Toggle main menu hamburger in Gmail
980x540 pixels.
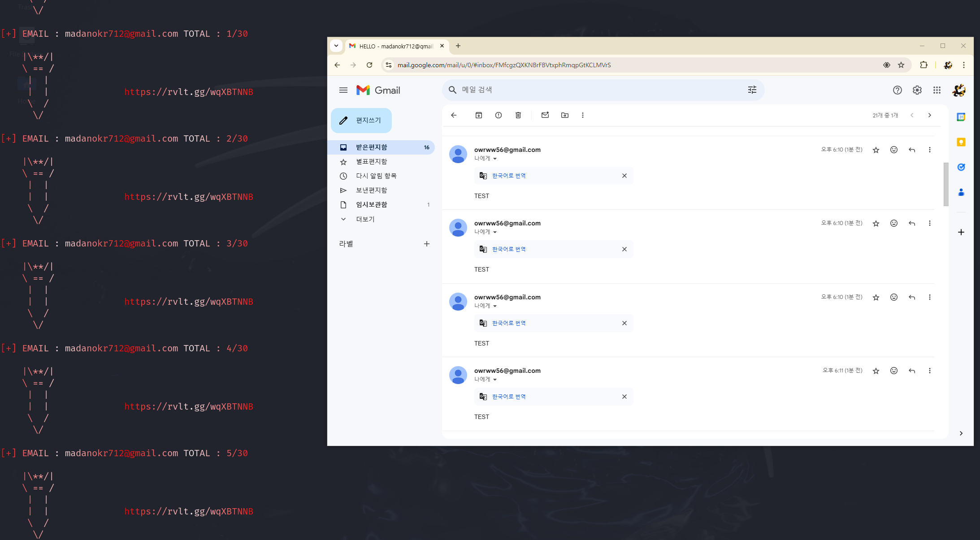click(343, 90)
